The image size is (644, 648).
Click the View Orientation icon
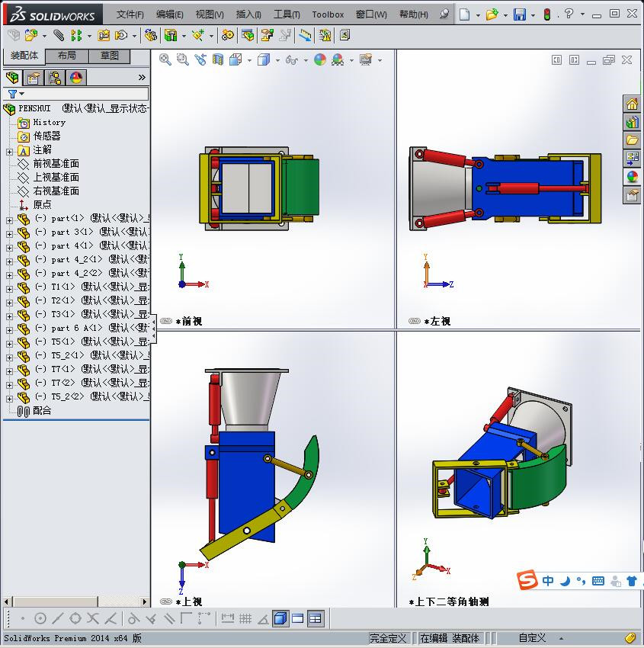235,60
